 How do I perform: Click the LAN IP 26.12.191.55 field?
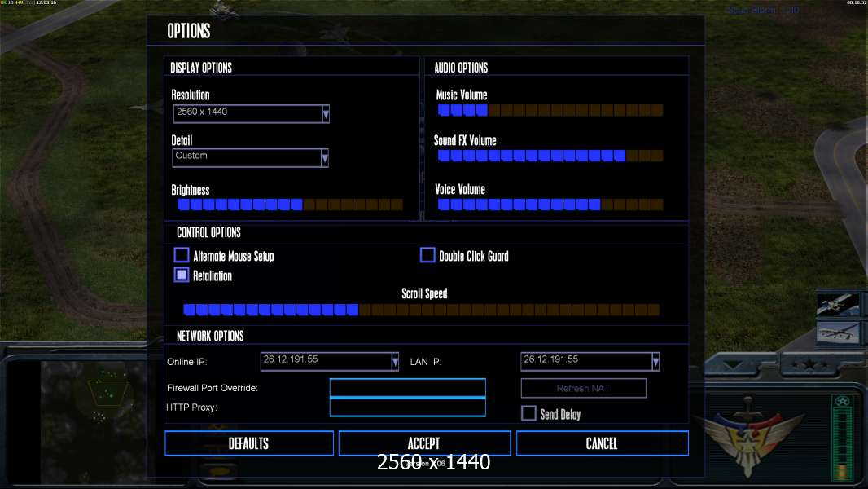point(590,362)
